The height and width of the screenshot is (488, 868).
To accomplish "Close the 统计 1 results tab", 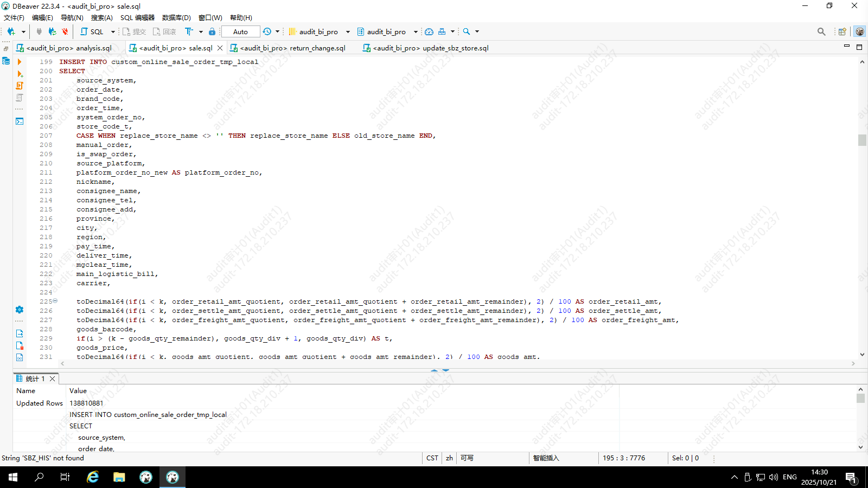I will pos(53,379).
